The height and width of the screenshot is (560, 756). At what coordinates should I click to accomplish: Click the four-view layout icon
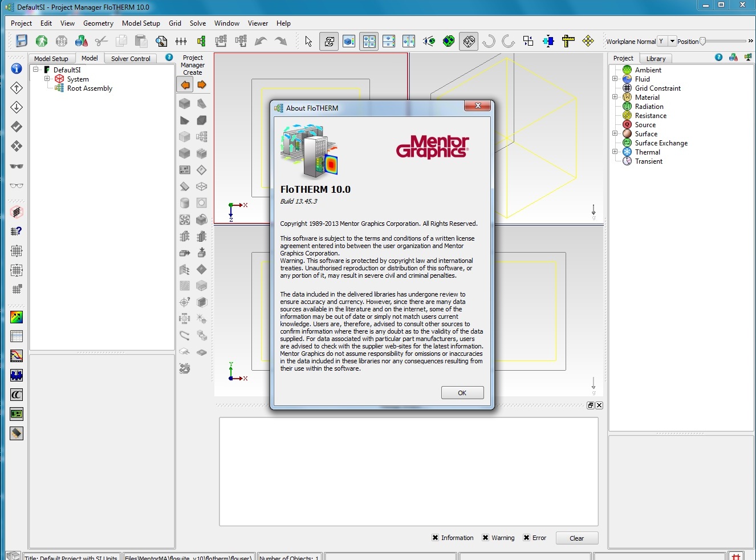point(369,41)
